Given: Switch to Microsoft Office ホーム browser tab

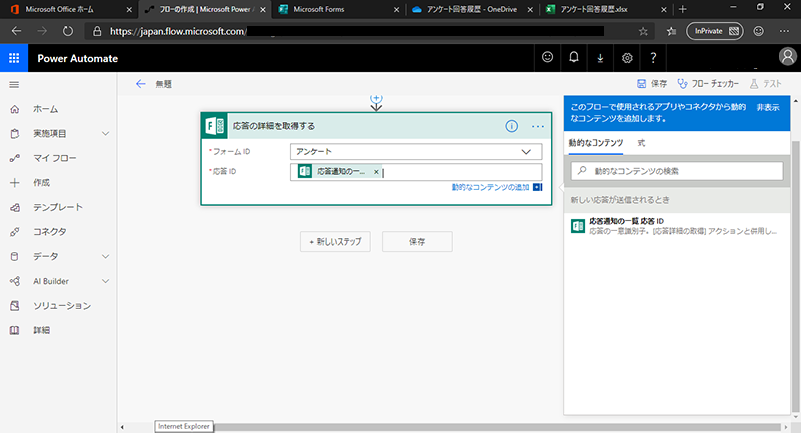Looking at the screenshot, I should 60,9.
